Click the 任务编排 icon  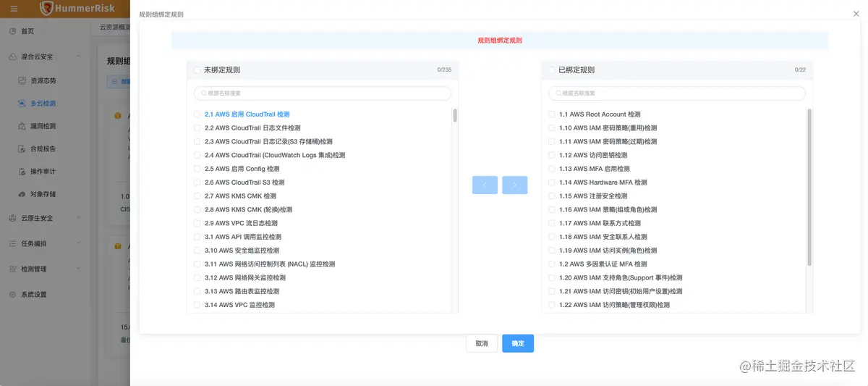coord(13,243)
